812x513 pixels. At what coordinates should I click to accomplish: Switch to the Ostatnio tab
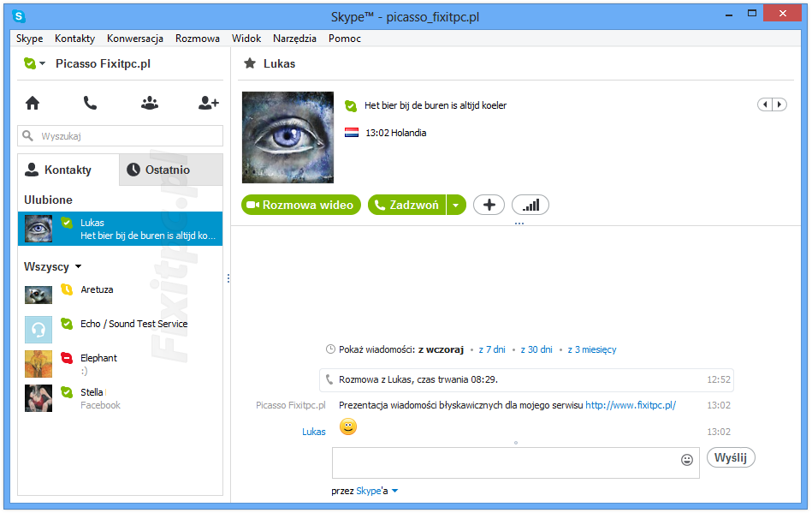pyautogui.click(x=171, y=170)
